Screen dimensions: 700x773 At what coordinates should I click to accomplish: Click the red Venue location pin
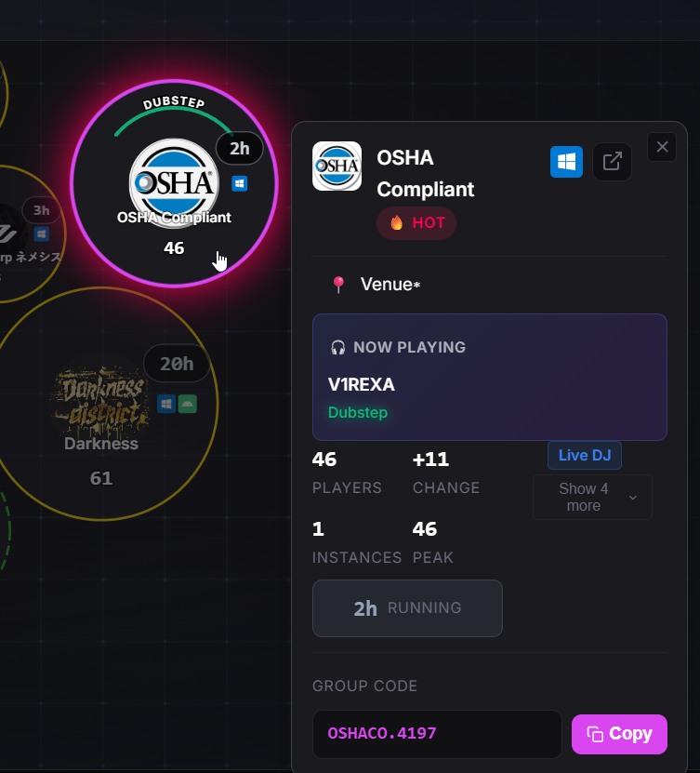pos(338,285)
